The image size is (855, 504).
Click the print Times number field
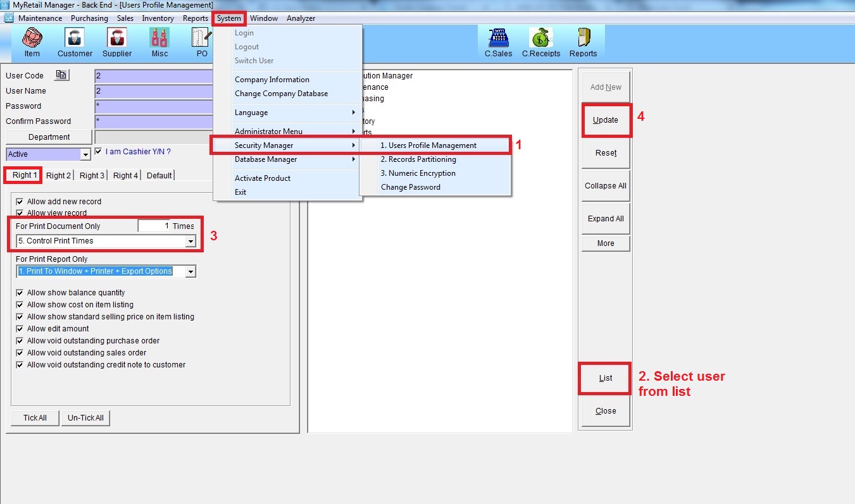click(x=154, y=226)
